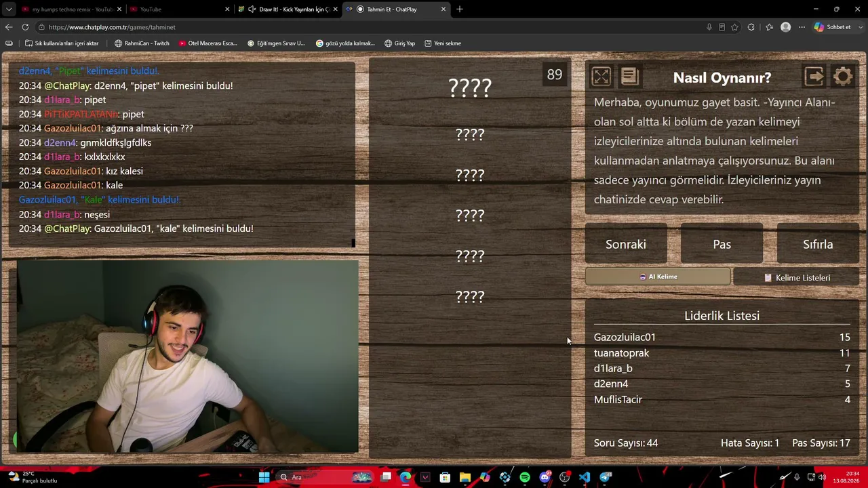Image resolution: width=868 pixels, height=488 pixels.
Task: Close the YouTube tab
Action: tap(227, 9)
